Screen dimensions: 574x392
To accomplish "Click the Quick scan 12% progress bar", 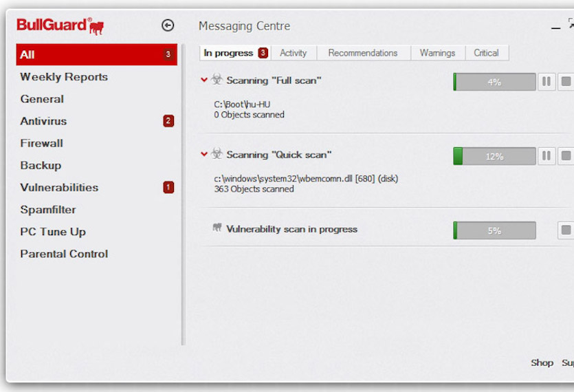I will [x=494, y=156].
